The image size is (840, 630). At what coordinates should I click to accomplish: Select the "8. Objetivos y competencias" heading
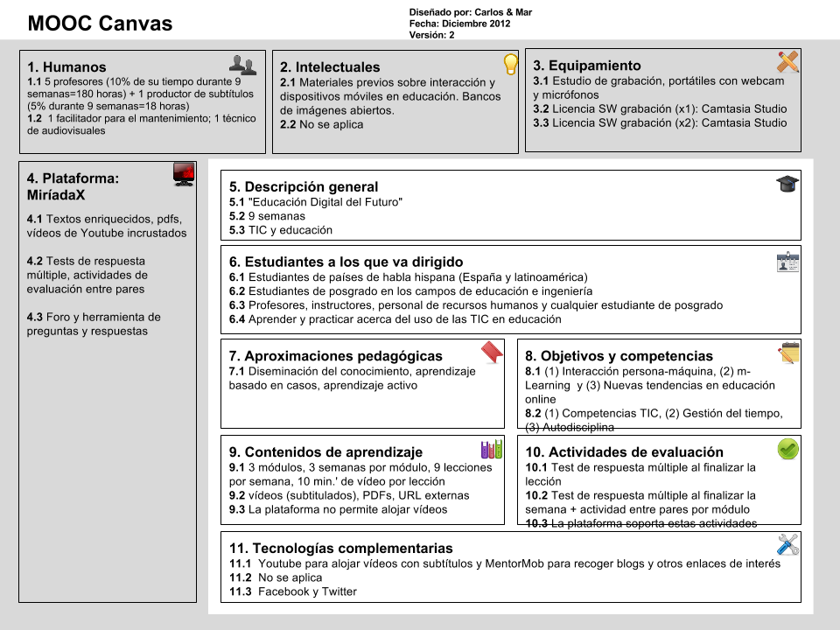point(619,356)
